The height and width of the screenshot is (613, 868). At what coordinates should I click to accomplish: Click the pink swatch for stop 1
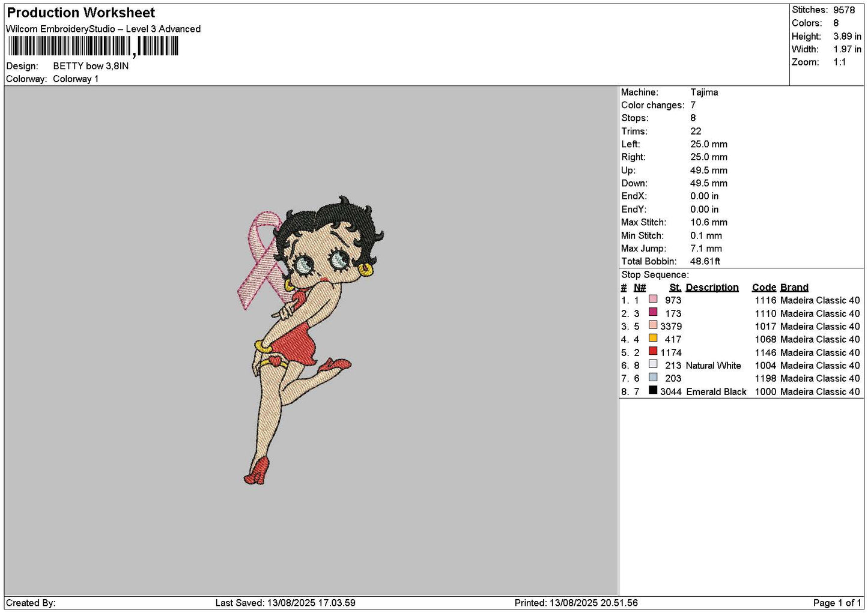click(653, 299)
